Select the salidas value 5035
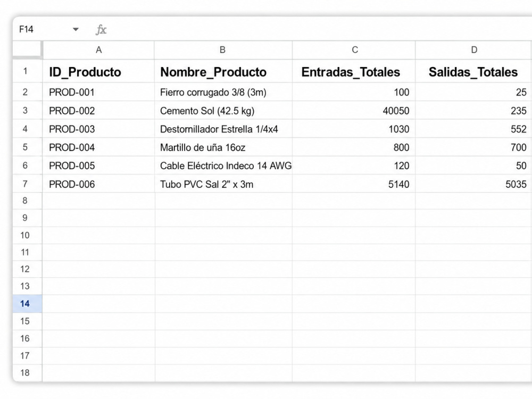This screenshot has width=532, height=399. click(473, 184)
